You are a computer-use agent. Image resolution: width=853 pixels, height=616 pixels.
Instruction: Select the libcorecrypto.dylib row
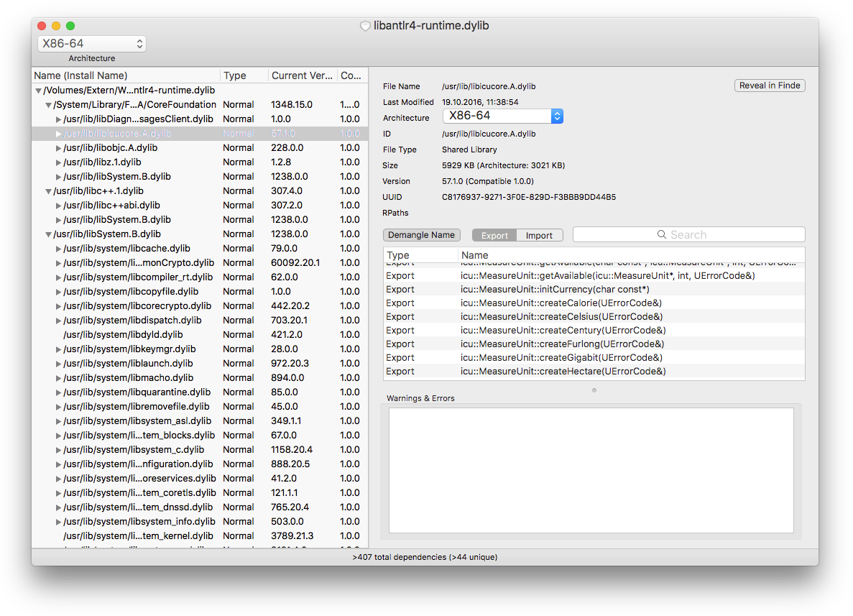pos(200,305)
